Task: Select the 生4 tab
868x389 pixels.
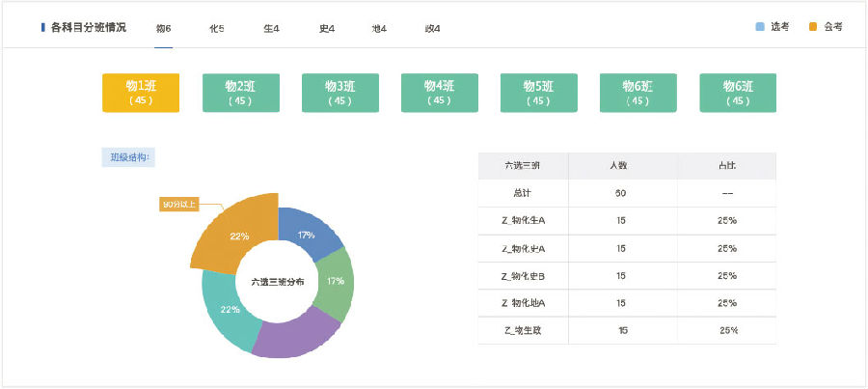Action: click(271, 28)
